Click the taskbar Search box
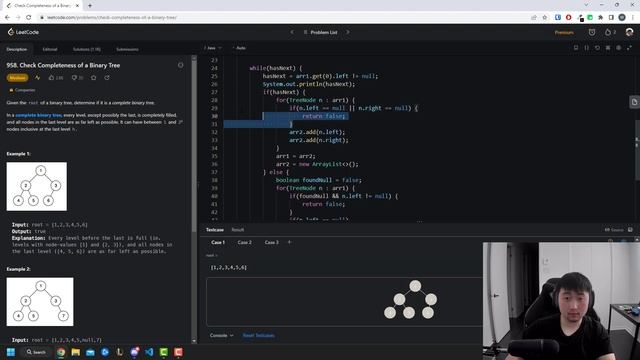Viewport: 640px width, 360px height. pyautogui.click(x=36, y=352)
